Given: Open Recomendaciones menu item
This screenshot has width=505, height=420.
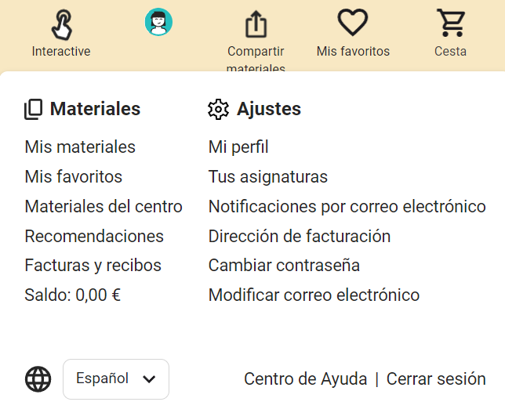Looking at the screenshot, I should 94,237.
